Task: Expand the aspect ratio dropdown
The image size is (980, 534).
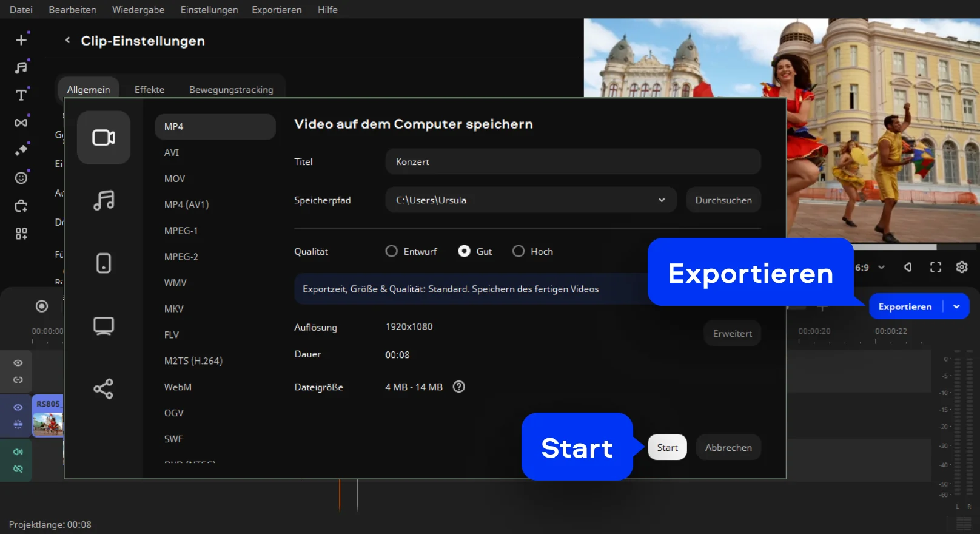Action: [881, 267]
